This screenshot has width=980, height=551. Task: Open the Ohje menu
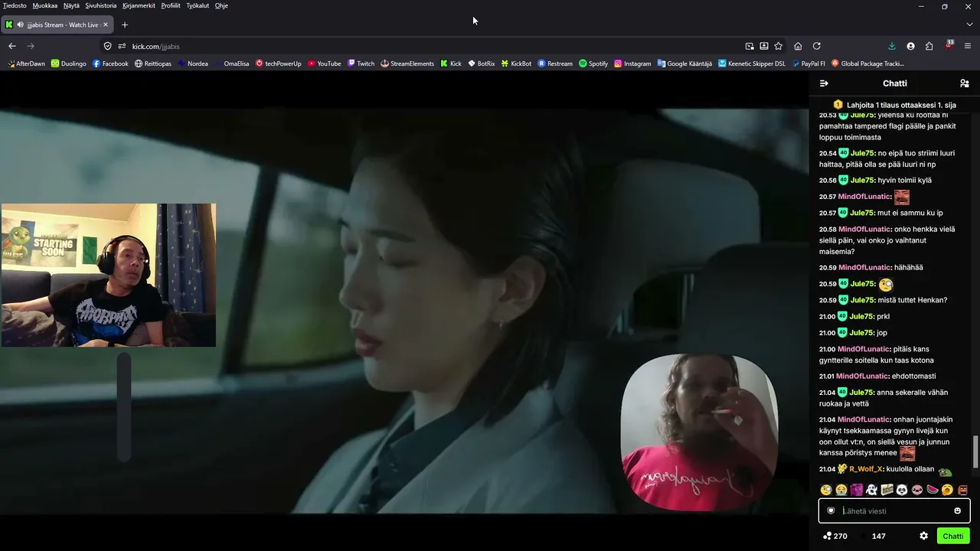(221, 5)
